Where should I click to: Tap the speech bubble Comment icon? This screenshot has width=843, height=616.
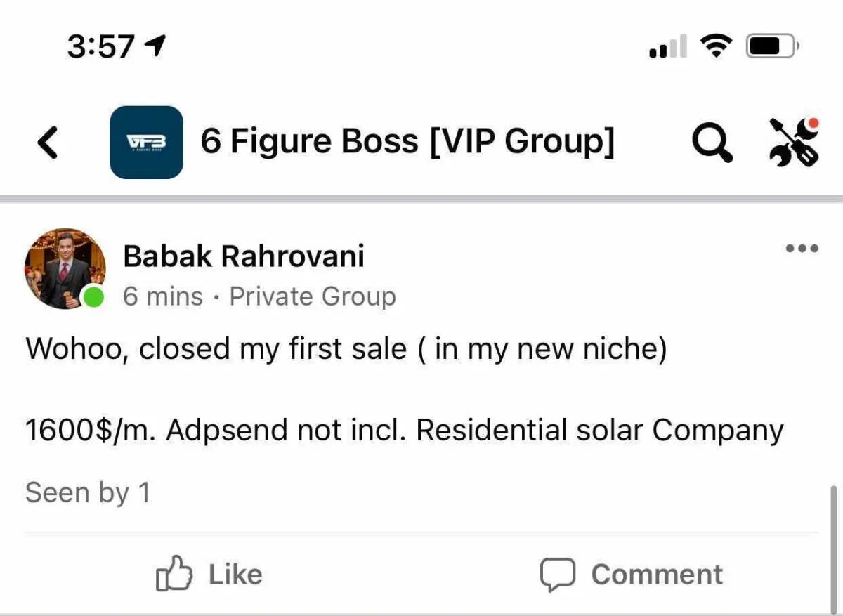point(558,575)
